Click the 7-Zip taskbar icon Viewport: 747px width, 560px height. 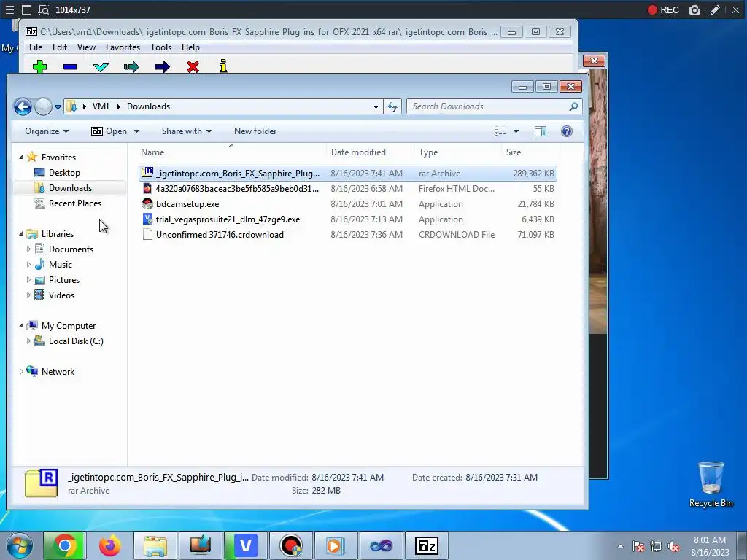(x=426, y=545)
